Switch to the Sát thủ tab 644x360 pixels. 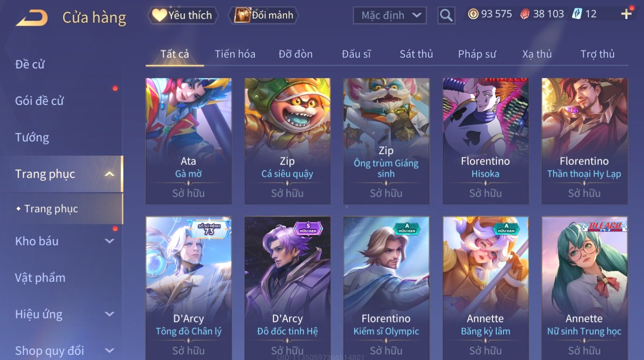pos(416,54)
